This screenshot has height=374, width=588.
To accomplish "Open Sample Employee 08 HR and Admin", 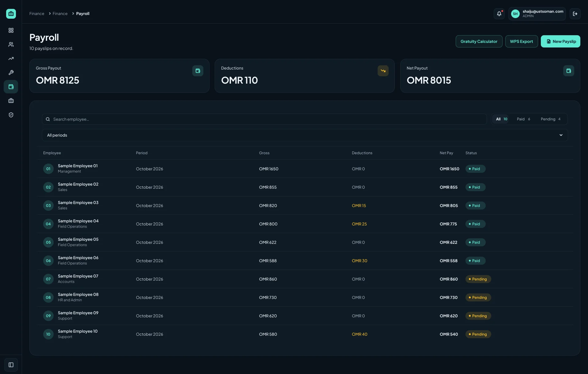I will [78, 297].
